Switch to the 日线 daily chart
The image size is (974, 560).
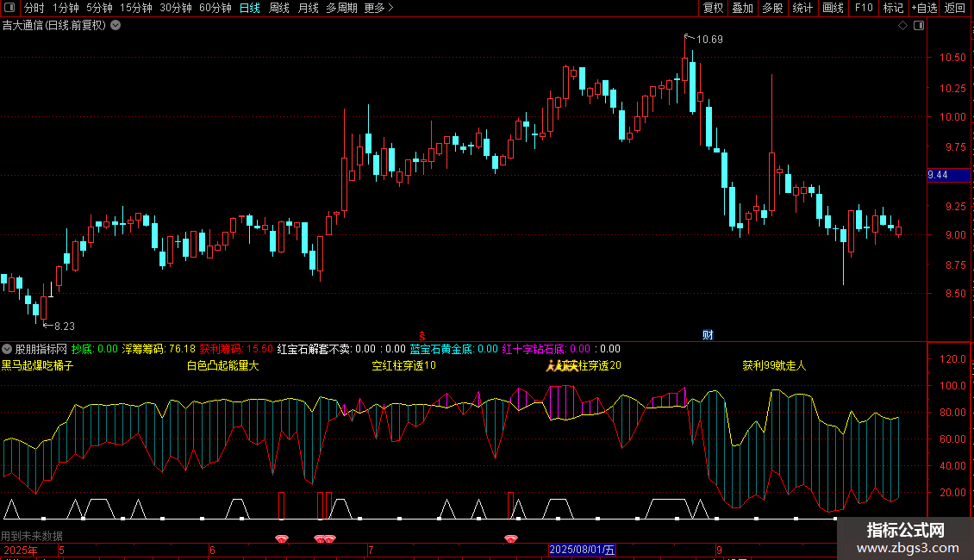[x=250, y=8]
